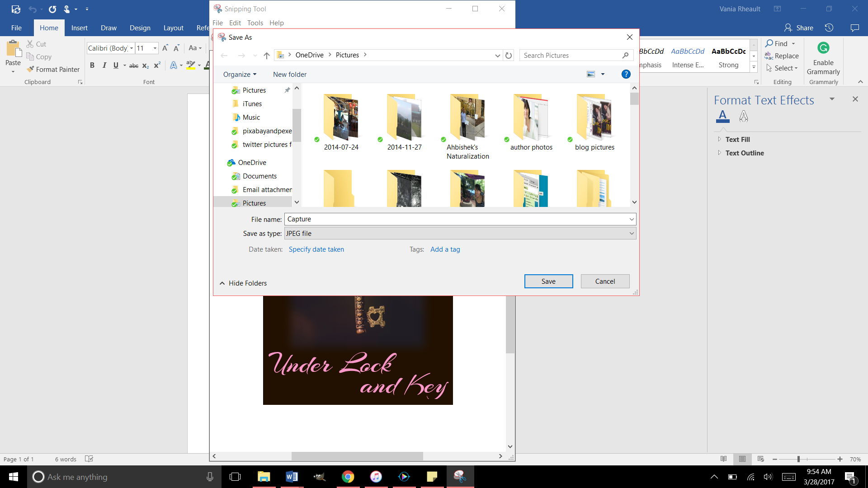Toggle the Subscript formatting button
This screenshot has height=488, width=868.
145,66
